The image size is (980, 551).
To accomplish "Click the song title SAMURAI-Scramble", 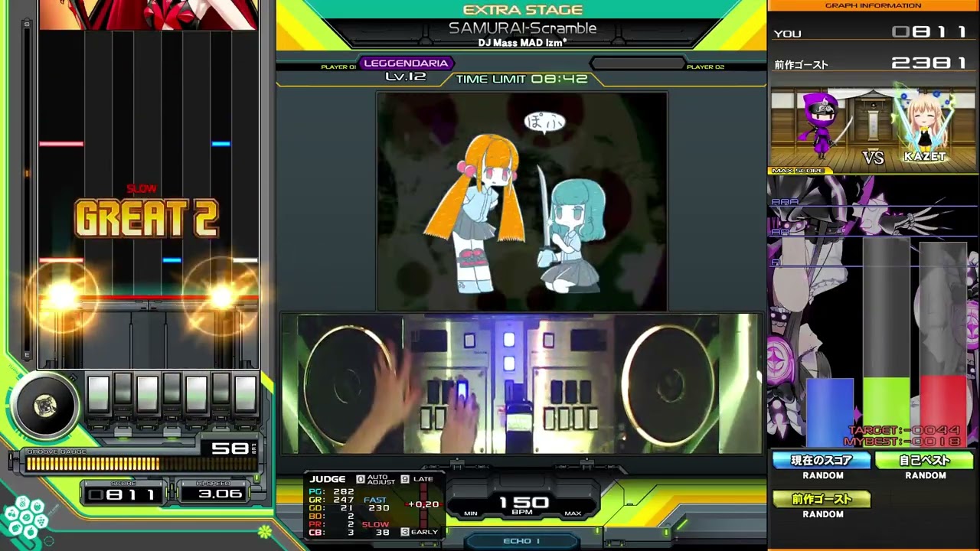I will coord(522,28).
